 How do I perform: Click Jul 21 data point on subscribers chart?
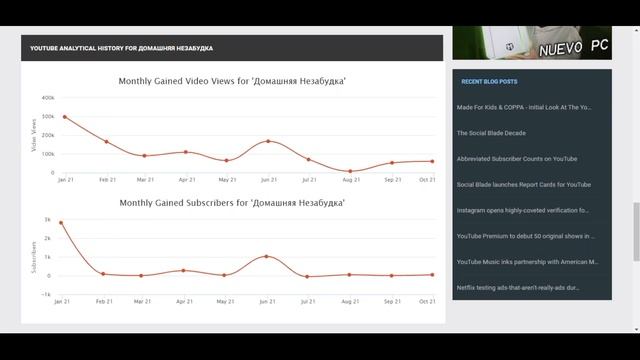(307, 276)
